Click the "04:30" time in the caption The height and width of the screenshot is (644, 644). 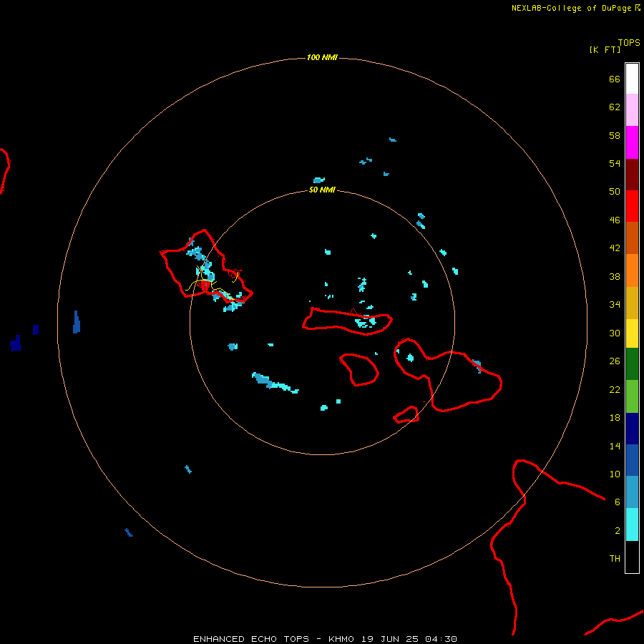[441, 639]
